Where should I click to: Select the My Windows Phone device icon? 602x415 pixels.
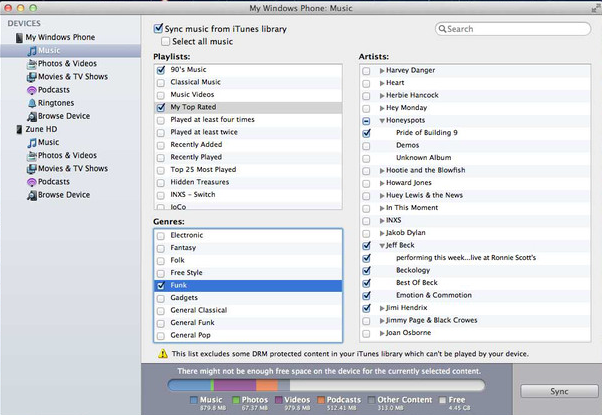[19, 37]
